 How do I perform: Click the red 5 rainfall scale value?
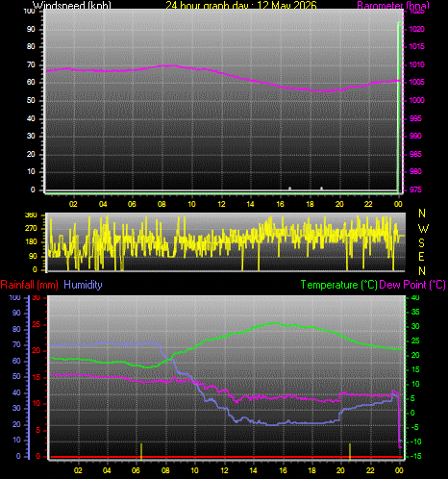click(x=38, y=430)
